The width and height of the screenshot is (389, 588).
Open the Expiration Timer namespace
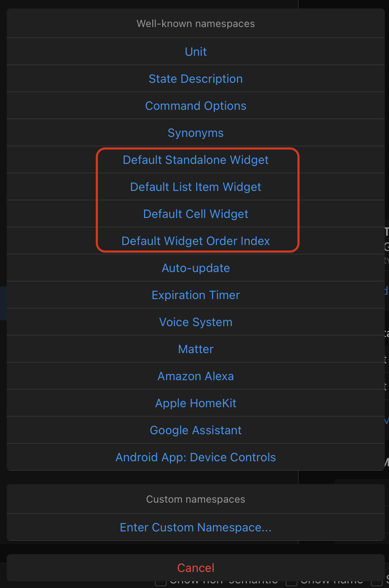pyautogui.click(x=196, y=295)
